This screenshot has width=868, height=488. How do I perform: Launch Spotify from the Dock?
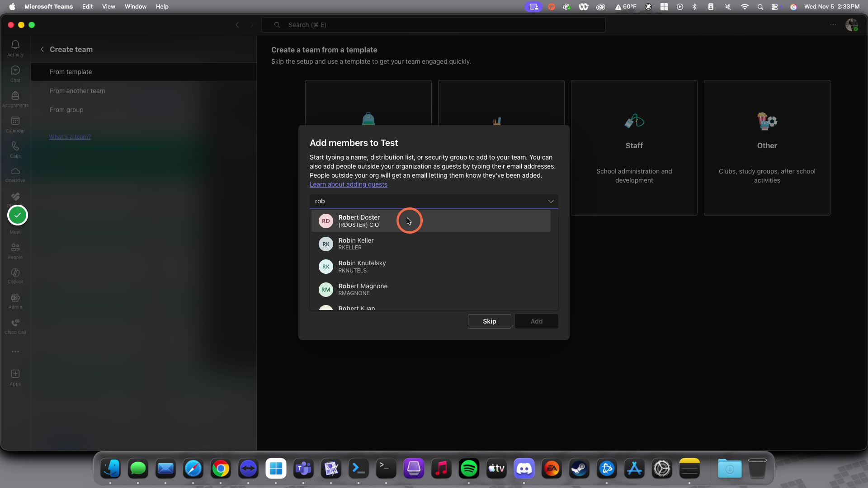469,469
